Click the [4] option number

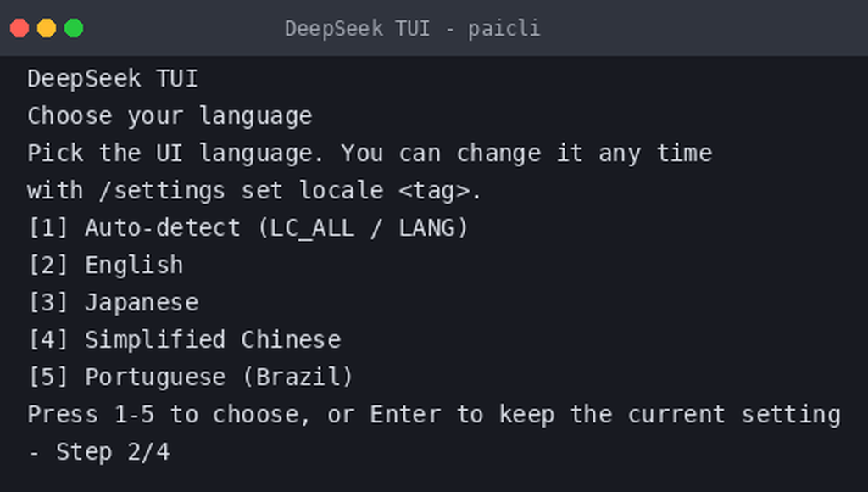pos(48,339)
